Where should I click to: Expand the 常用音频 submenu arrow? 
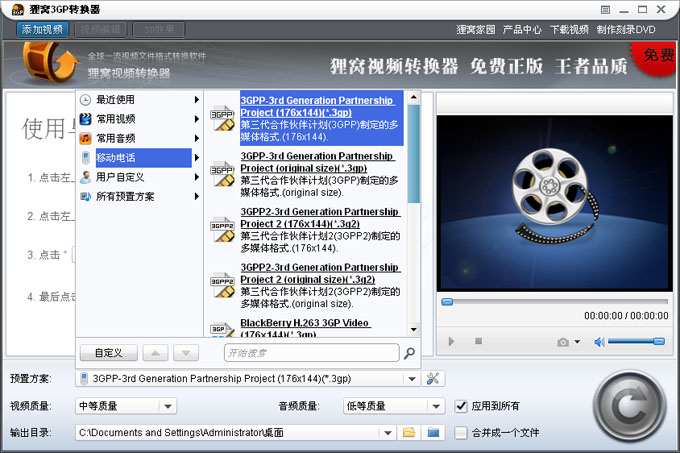(x=196, y=138)
